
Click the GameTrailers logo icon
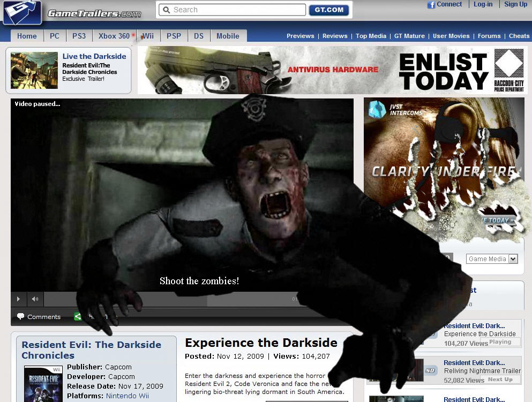[x=23, y=12]
